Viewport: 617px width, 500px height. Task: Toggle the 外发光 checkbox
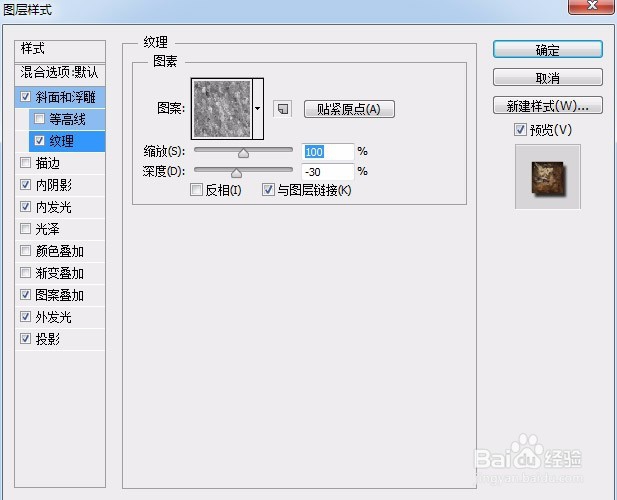26,317
